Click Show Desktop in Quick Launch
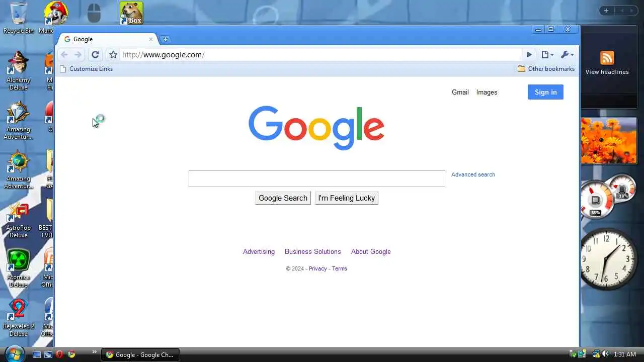The width and height of the screenshot is (644, 362). coord(36,354)
